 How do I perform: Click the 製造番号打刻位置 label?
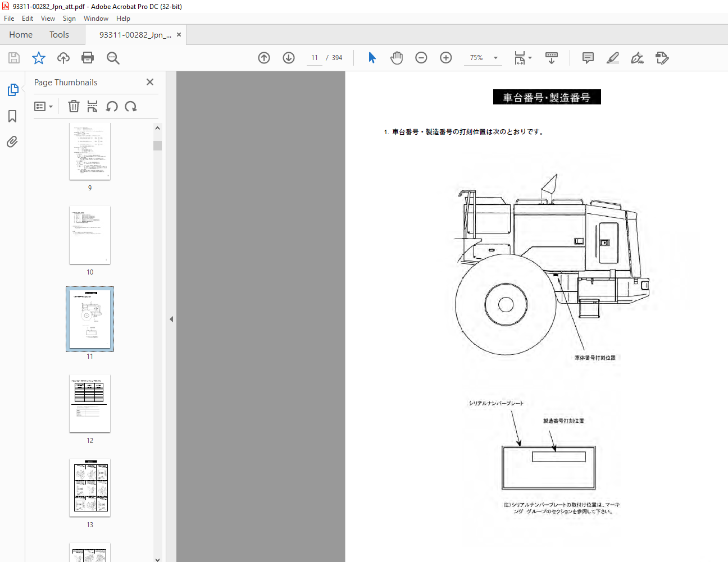(x=563, y=421)
